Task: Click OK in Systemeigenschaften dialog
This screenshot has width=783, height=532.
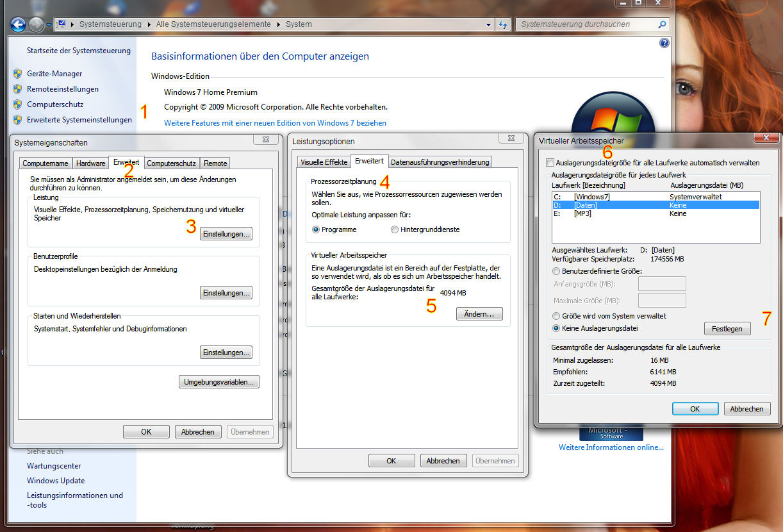Action: 146,431
